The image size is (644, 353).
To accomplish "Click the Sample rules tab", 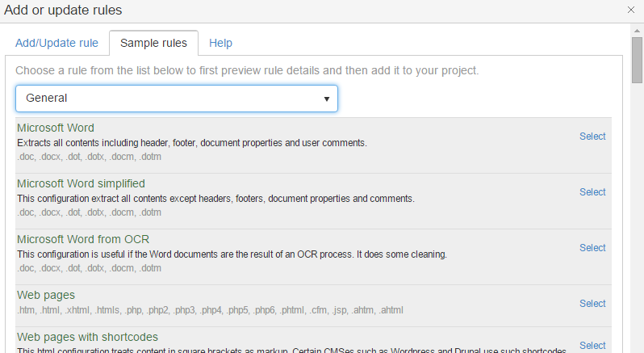I will click(153, 43).
